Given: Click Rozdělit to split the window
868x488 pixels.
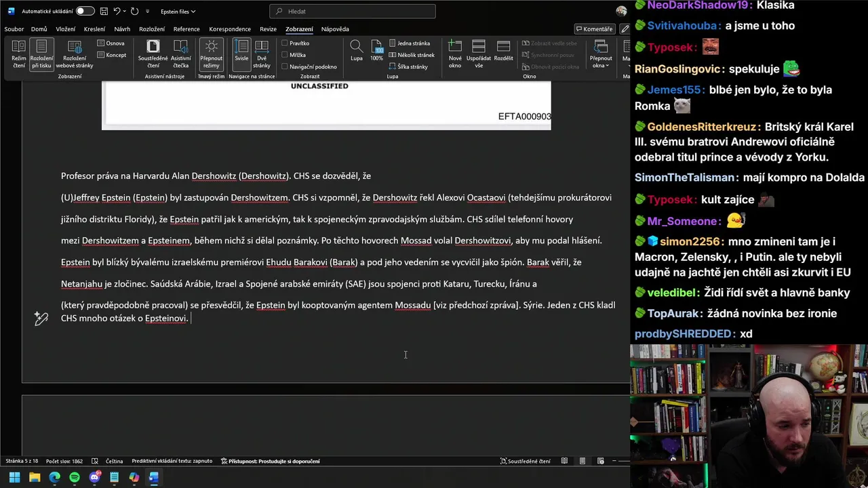Looking at the screenshot, I should (x=504, y=52).
